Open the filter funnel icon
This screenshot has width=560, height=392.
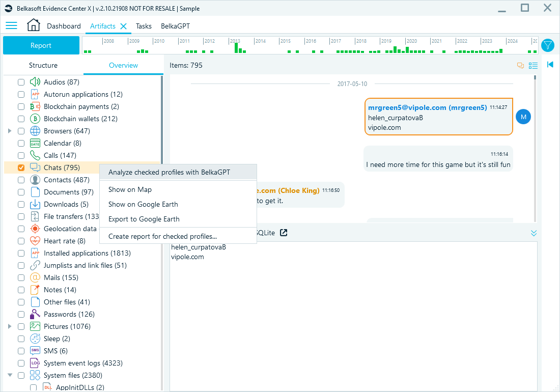tap(548, 45)
